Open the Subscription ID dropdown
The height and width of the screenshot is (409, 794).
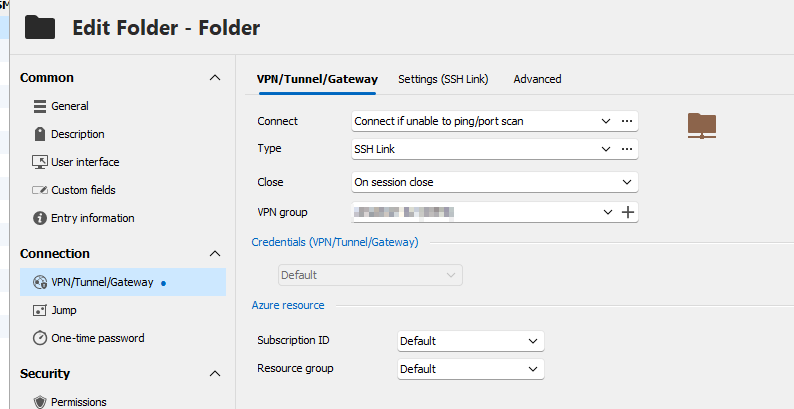click(470, 341)
